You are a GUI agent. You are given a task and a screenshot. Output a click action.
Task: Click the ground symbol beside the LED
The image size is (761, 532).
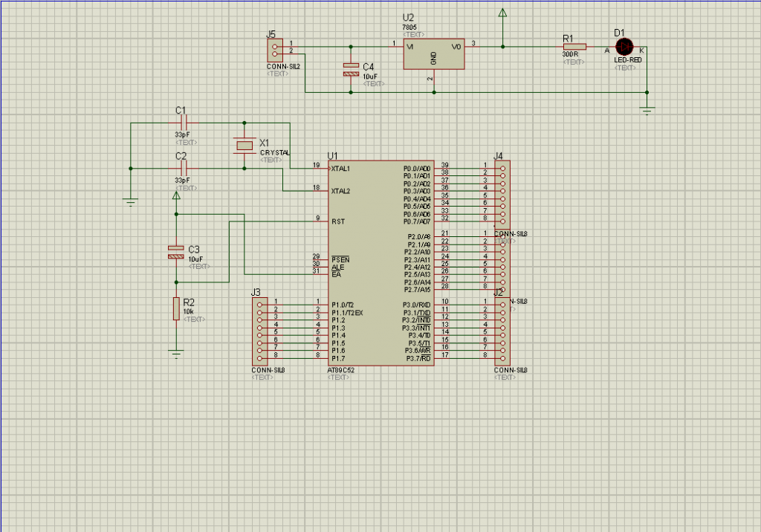tap(647, 111)
